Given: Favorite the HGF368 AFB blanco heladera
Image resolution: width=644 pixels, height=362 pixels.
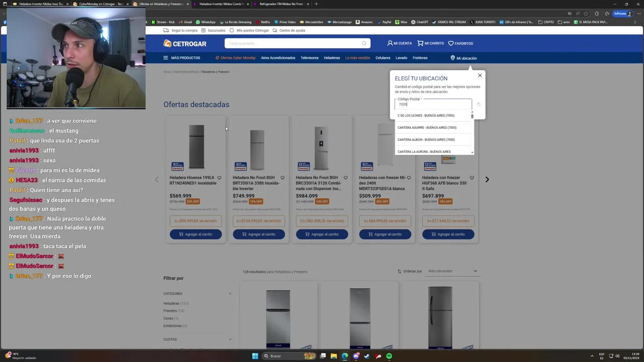Looking at the screenshot, I should (471, 177).
